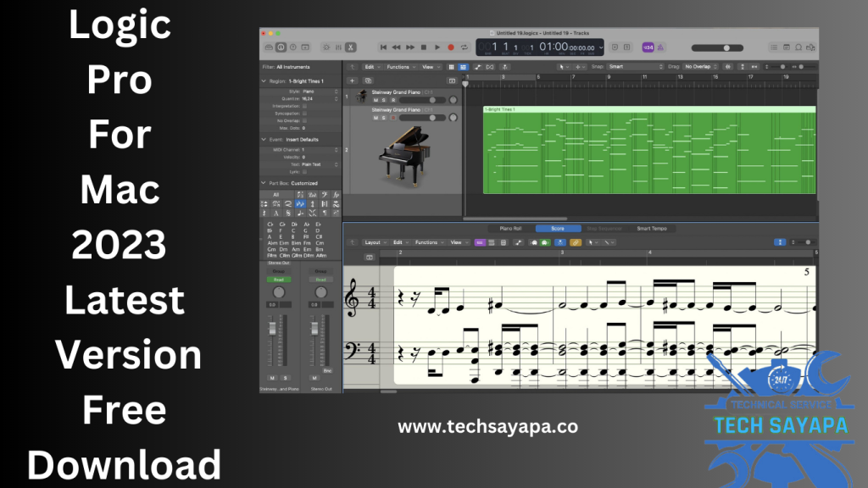868x488 pixels.
Task: Switch to the Piano Roll tab
Action: [x=510, y=229]
